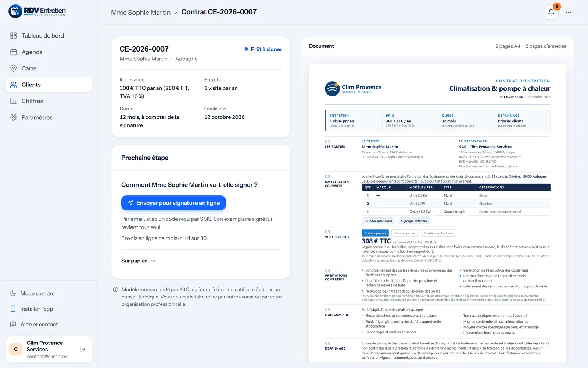Click the info icon beside the KitClim notice

click(x=115, y=290)
